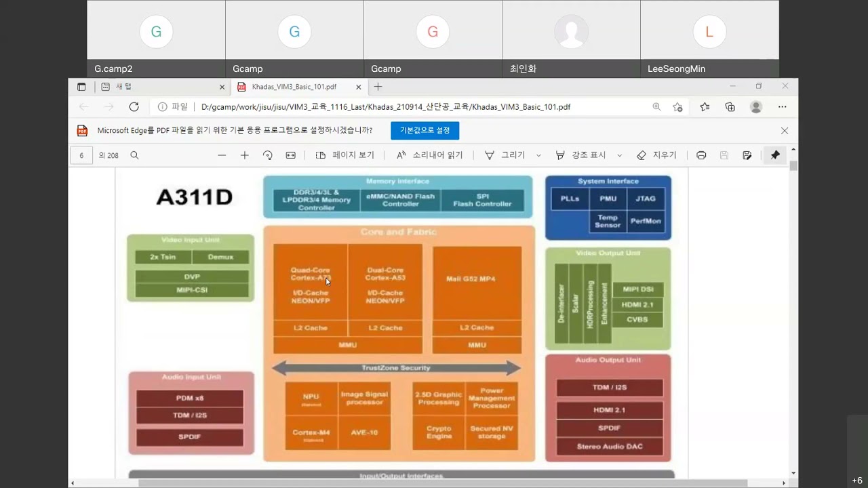Click the PDM x8 box

[x=190, y=398]
